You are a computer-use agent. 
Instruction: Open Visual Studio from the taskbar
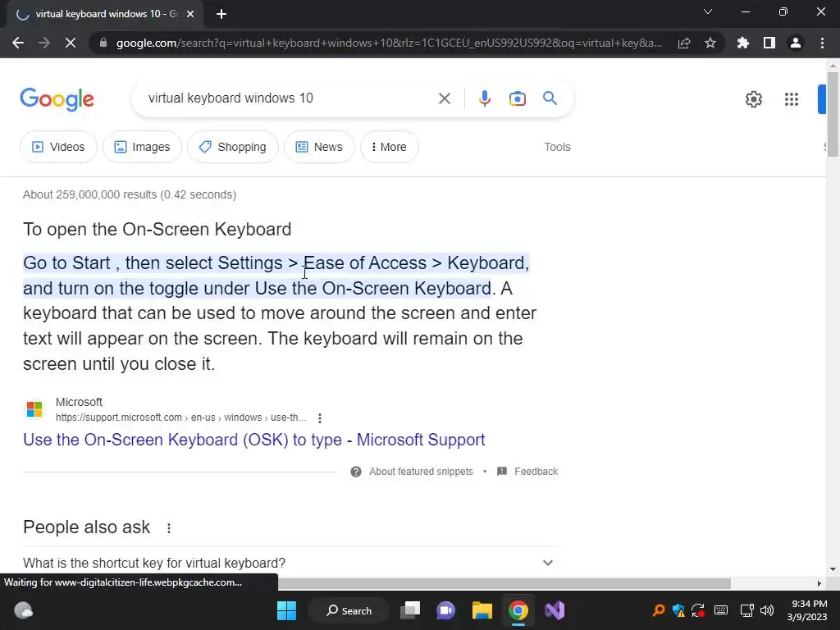pos(555,610)
